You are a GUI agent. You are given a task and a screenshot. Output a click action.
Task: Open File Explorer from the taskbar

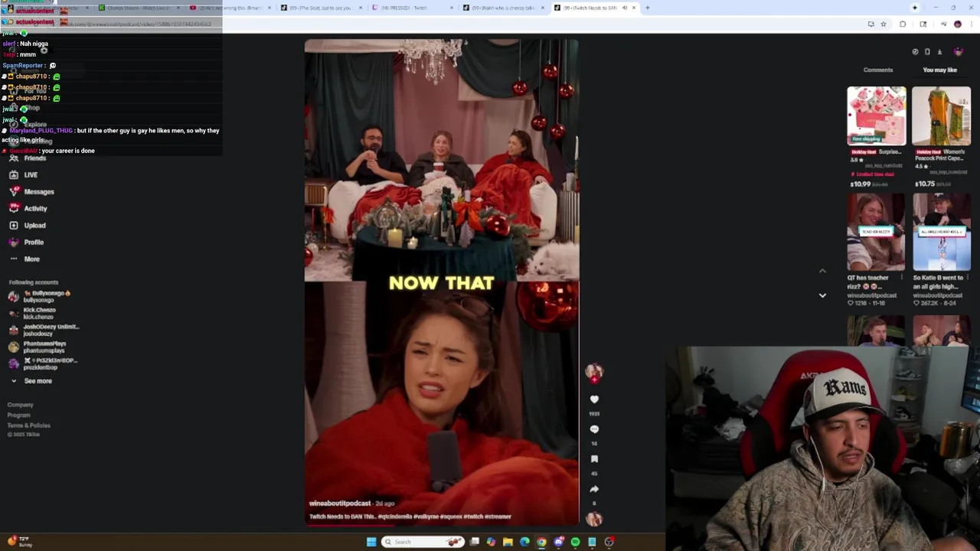[x=508, y=542]
